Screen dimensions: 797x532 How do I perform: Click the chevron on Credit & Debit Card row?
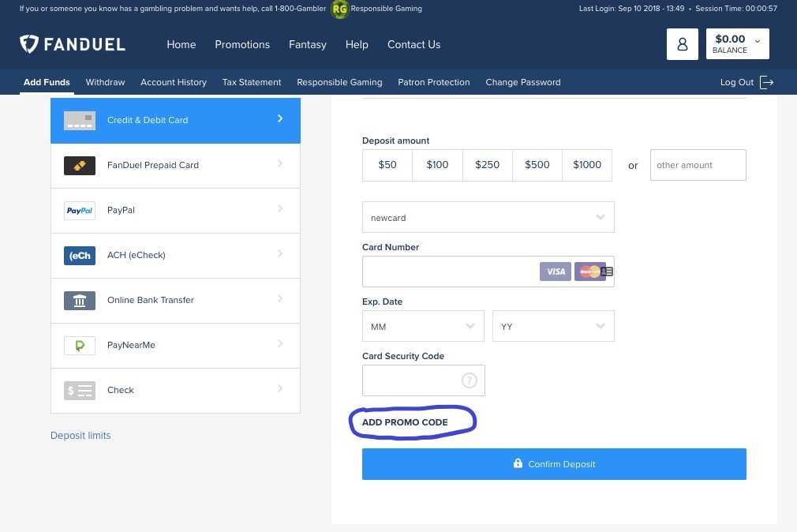280,118
